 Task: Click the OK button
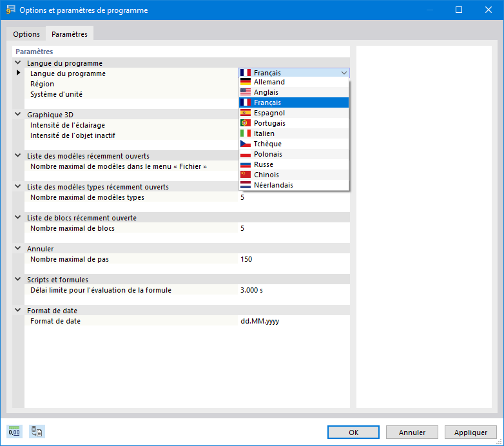tap(353, 432)
